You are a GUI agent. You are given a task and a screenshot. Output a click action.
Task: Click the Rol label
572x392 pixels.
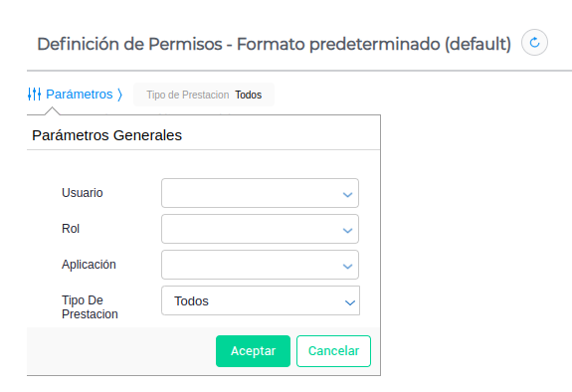tap(71, 229)
